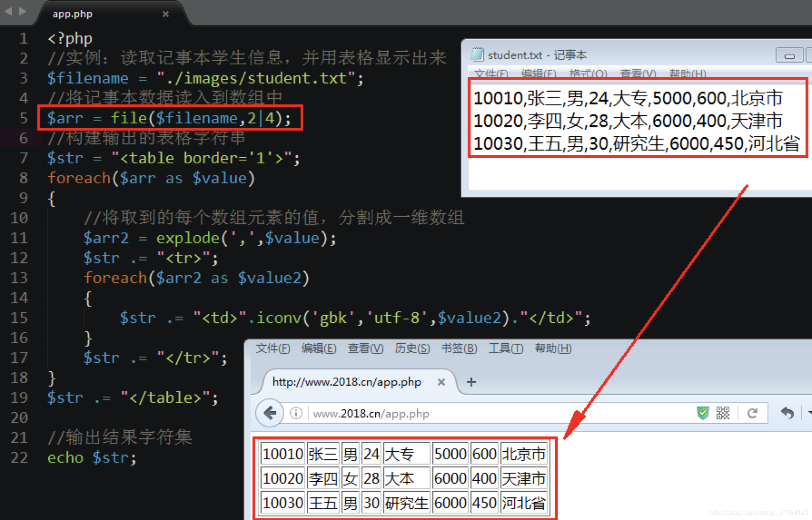Image resolution: width=812 pixels, height=520 pixels.
Task: Minimize the student.txt Notepad window
Action: (x=789, y=55)
